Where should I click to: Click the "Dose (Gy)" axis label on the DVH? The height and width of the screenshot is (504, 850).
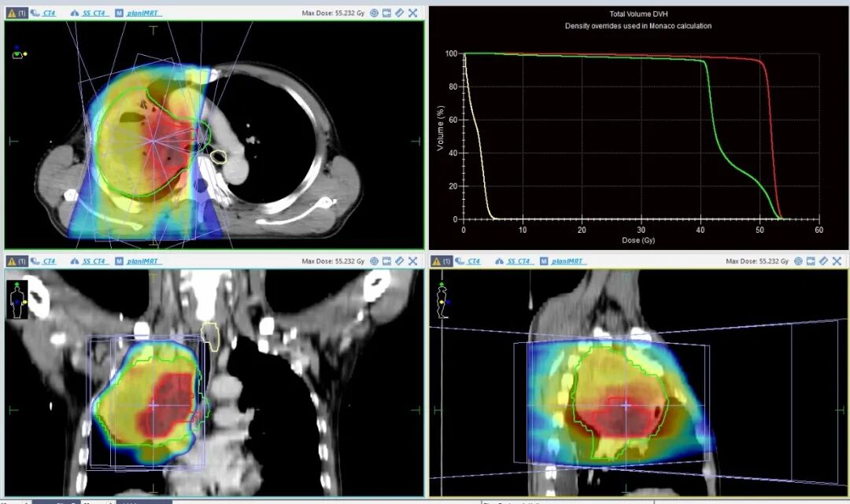638,240
